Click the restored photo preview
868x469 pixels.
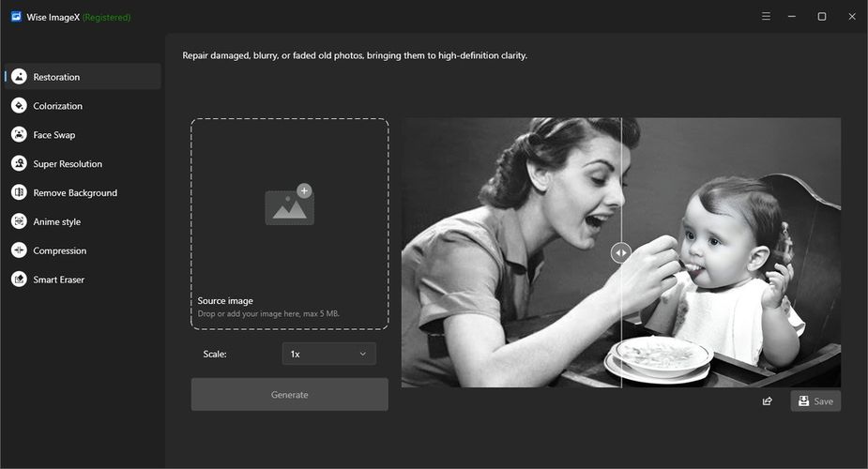pyautogui.click(x=621, y=252)
